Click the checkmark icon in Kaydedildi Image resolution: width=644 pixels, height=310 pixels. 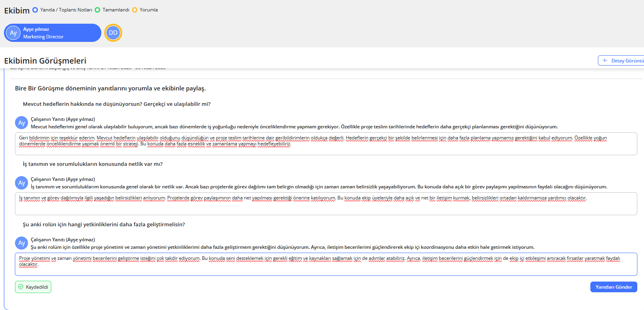(21, 287)
